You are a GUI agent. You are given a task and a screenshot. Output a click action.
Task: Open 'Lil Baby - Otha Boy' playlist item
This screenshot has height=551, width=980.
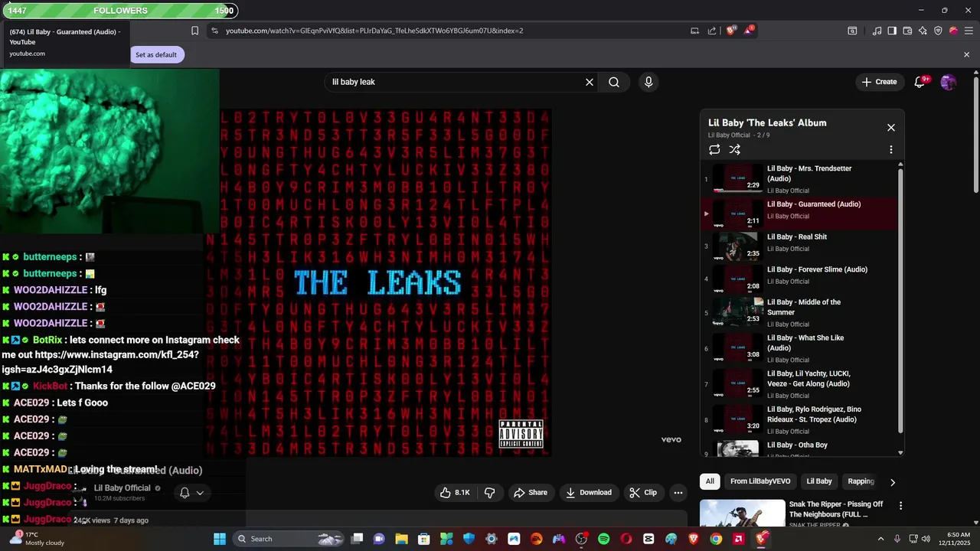799,448
